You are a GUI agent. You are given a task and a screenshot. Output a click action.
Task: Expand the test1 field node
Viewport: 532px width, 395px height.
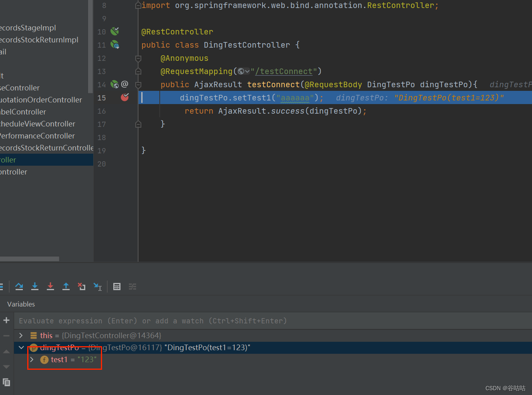pos(32,359)
